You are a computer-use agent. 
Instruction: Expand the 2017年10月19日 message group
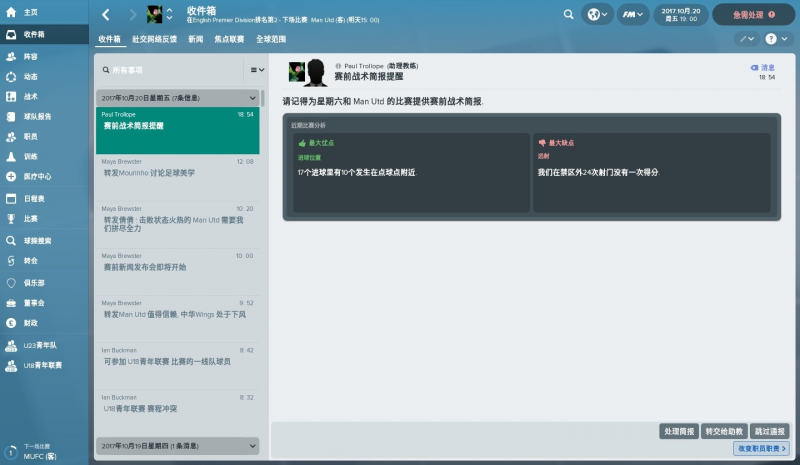pos(253,443)
